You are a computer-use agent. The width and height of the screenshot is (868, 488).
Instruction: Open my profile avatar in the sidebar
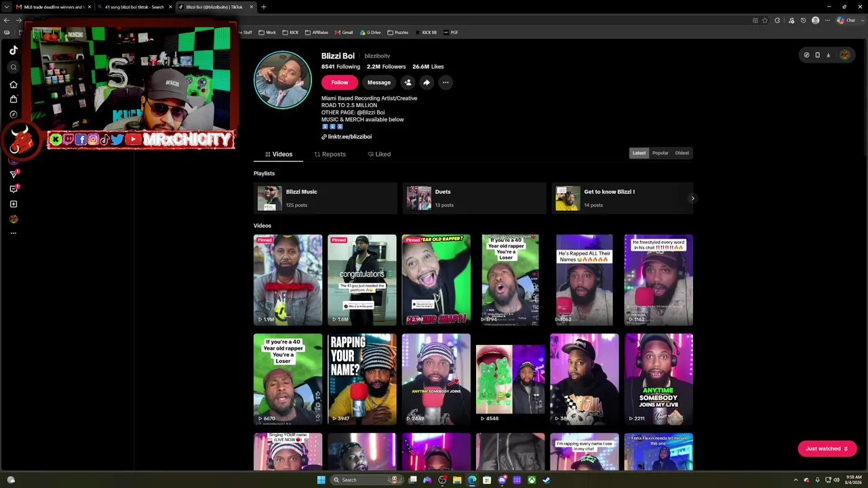(14, 219)
